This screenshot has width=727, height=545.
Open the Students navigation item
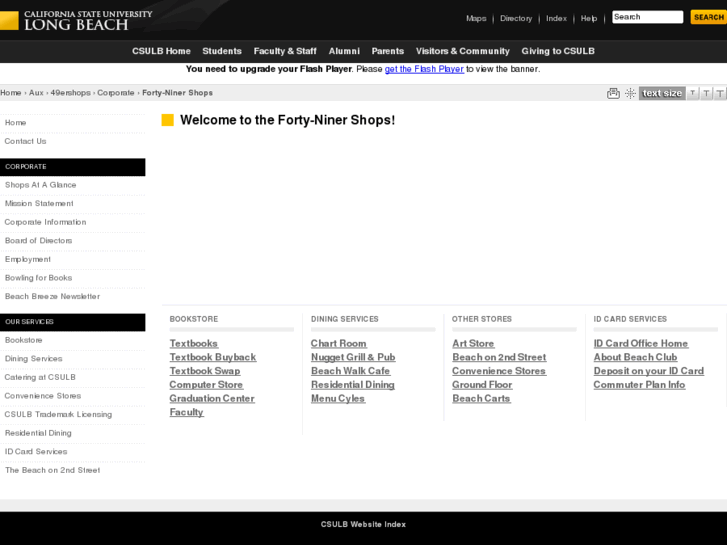(222, 51)
